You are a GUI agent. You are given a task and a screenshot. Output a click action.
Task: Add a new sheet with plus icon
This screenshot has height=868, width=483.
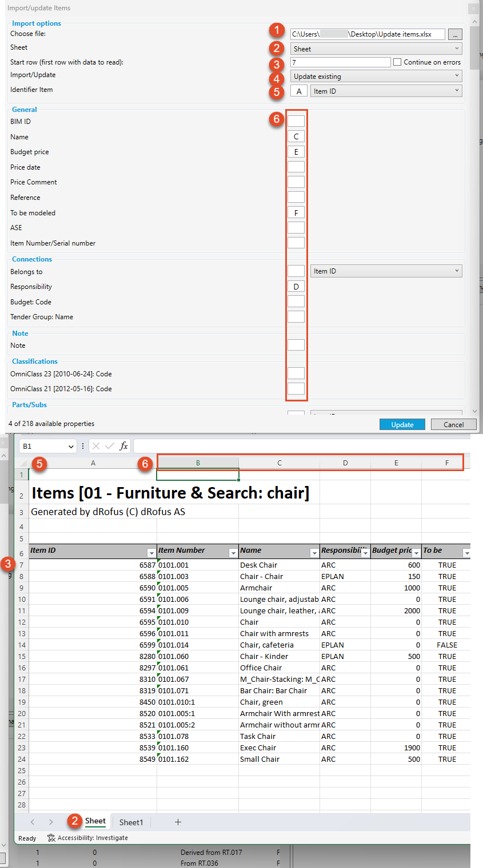coord(178,822)
